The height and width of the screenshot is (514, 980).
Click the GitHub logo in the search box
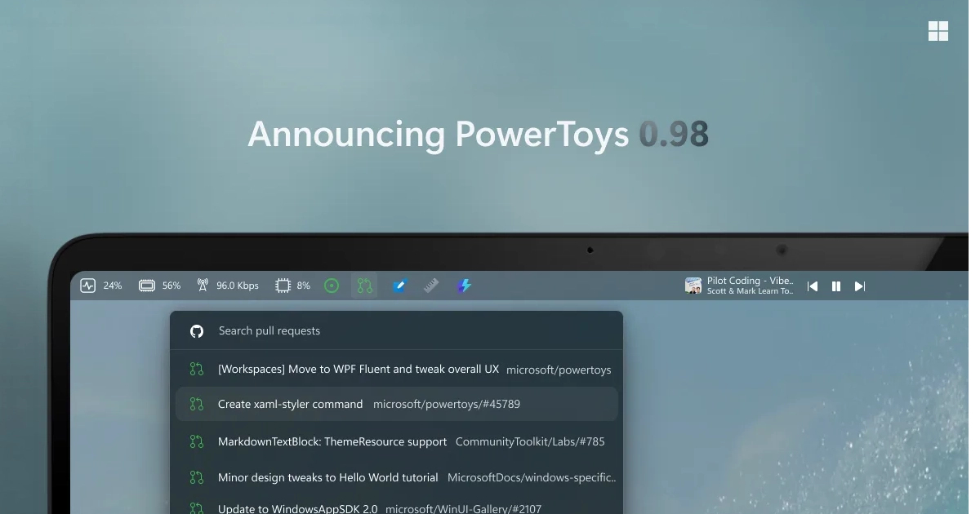tap(197, 331)
